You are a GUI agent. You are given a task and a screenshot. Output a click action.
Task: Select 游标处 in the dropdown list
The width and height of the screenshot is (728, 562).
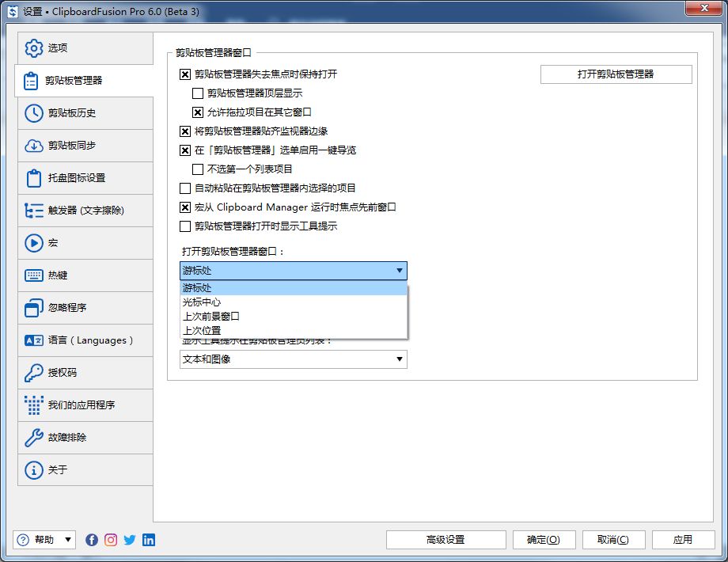[x=294, y=288]
